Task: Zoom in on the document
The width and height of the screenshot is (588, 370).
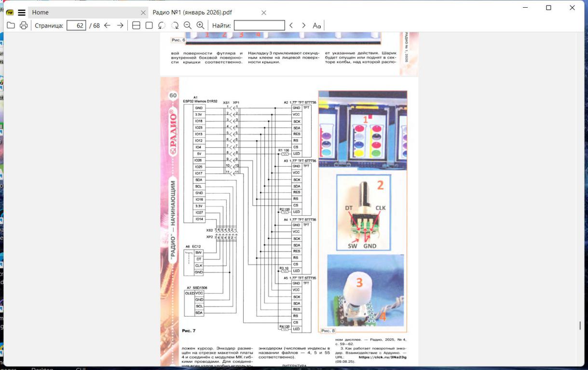Action: pyautogui.click(x=200, y=26)
